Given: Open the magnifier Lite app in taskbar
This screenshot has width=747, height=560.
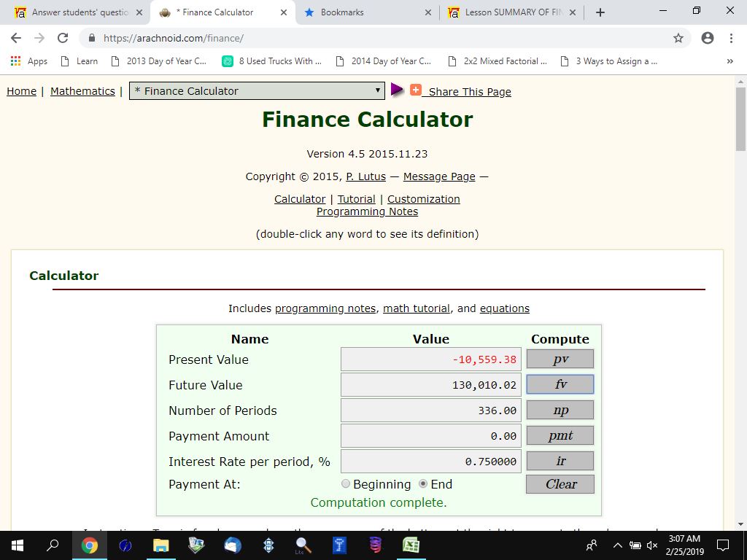Looking at the screenshot, I should 303,545.
